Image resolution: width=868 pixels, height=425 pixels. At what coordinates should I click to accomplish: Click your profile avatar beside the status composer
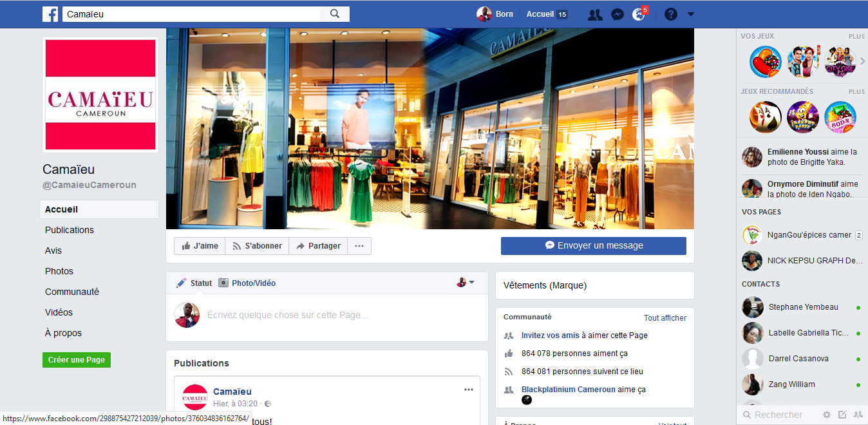(187, 315)
